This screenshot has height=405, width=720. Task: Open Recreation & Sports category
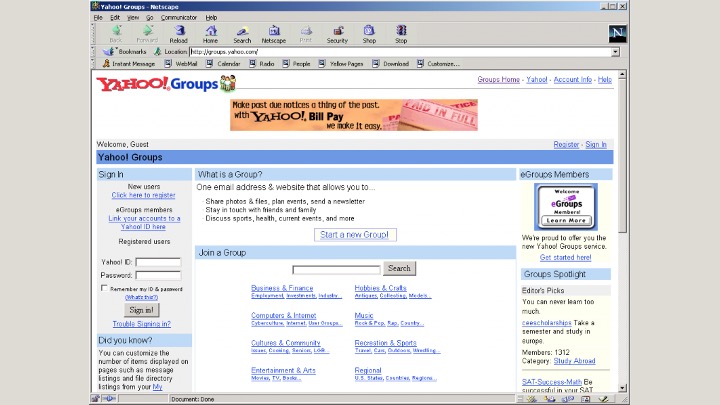coord(385,343)
